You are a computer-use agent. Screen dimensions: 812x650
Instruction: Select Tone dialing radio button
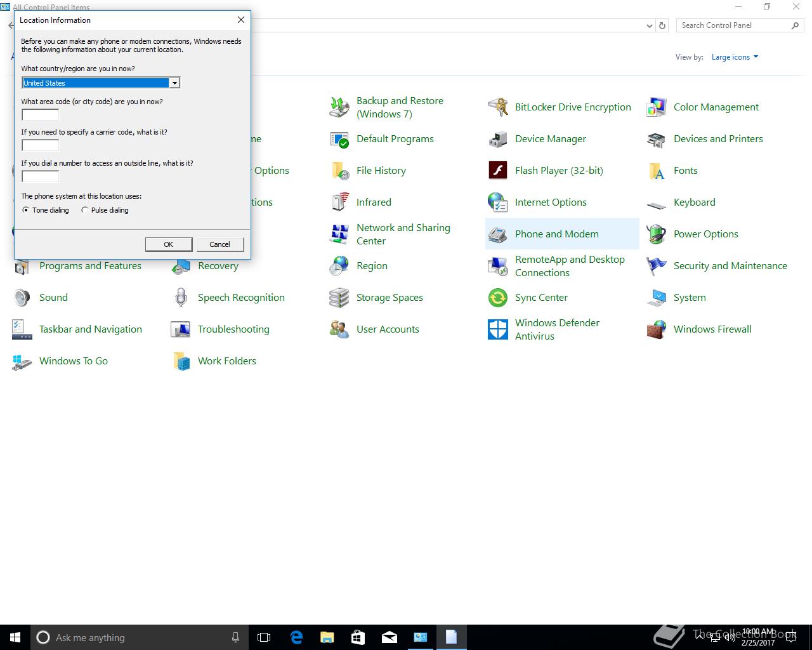tap(26, 210)
